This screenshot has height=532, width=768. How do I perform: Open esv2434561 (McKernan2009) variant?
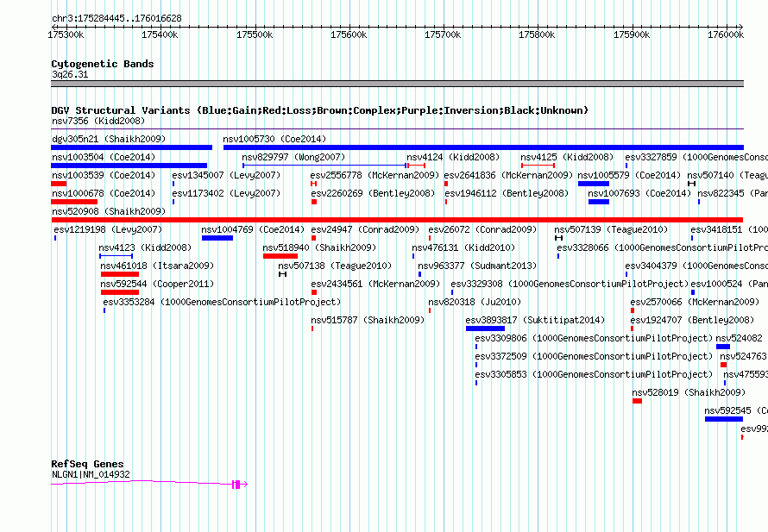tap(375, 284)
